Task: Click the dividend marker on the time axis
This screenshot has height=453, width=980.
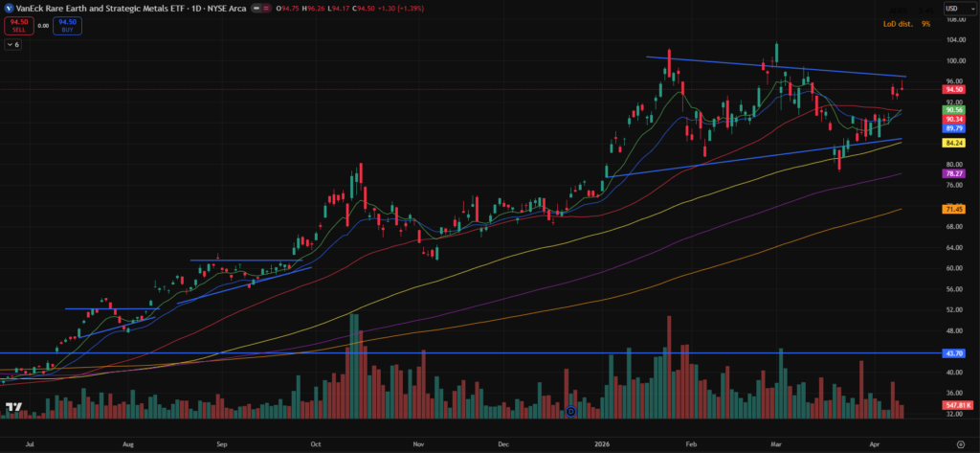Action: click(x=570, y=412)
